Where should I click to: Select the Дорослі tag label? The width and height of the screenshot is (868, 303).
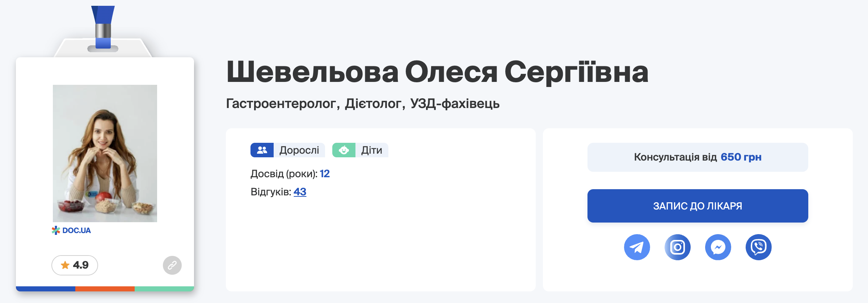pyautogui.click(x=299, y=150)
